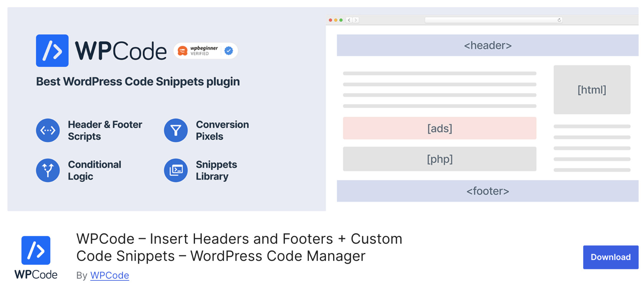Click the 'Conversion Pixels' label
The height and width of the screenshot is (294, 644).
pyautogui.click(x=222, y=130)
